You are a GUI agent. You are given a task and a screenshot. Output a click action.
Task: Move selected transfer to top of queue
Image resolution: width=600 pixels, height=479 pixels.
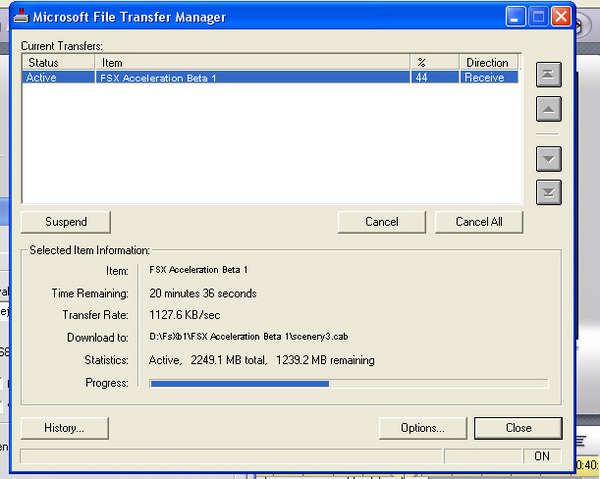click(548, 75)
